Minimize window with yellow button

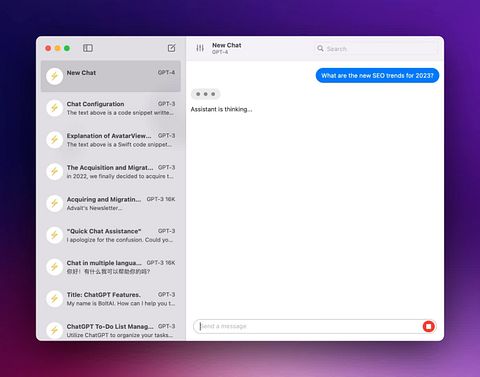click(x=57, y=48)
